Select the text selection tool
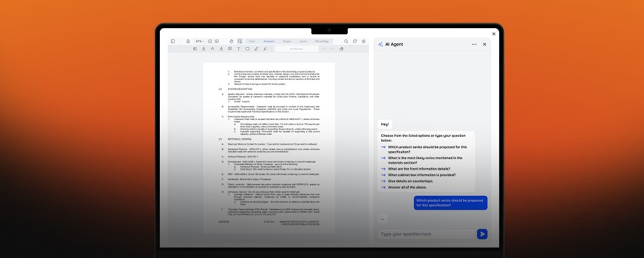This screenshot has width=644, height=258. pos(240,41)
